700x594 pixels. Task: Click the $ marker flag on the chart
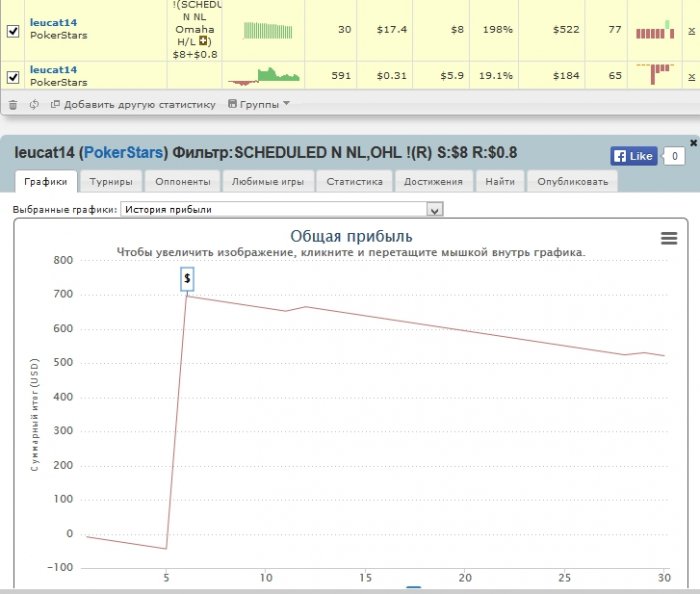pyautogui.click(x=187, y=279)
